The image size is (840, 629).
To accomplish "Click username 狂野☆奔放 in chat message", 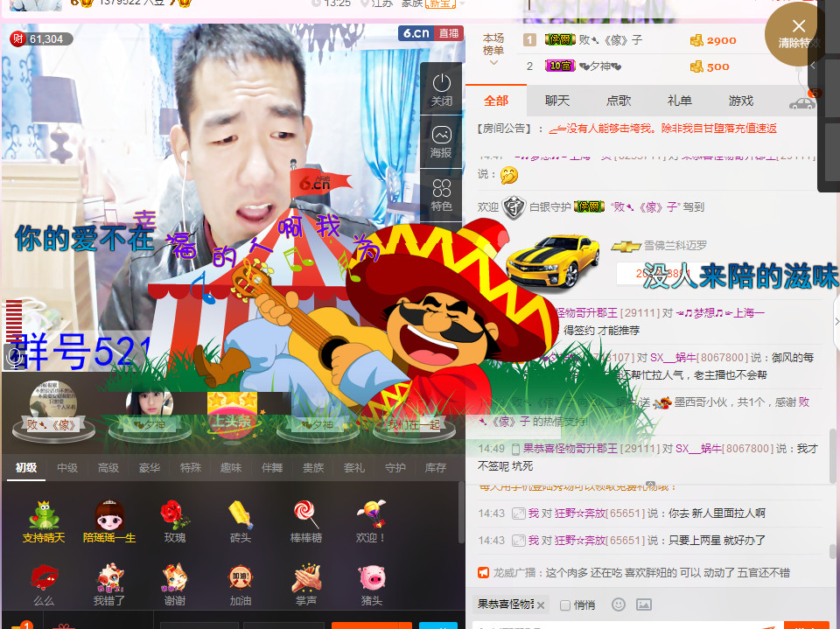I will (580, 514).
